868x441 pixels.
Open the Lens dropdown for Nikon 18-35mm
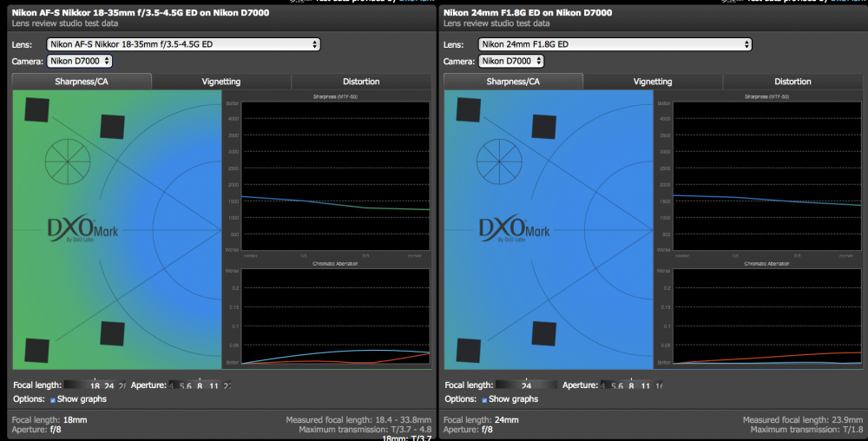pyautogui.click(x=183, y=44)
